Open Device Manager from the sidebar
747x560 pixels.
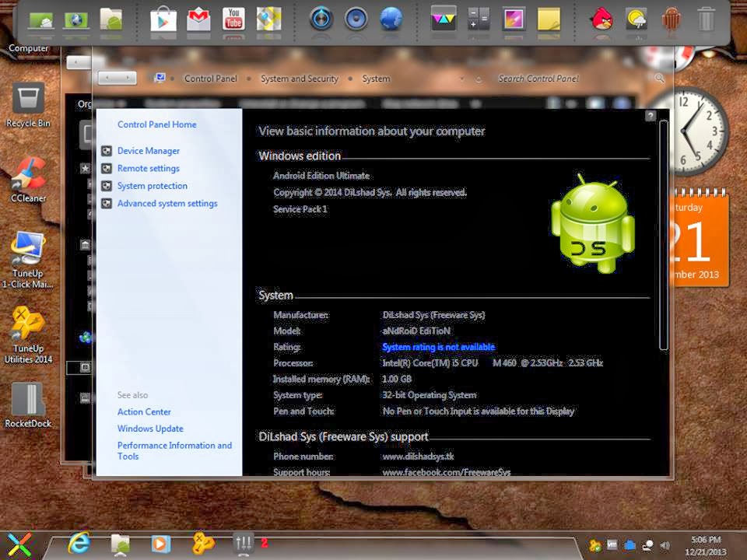[148, 151]
